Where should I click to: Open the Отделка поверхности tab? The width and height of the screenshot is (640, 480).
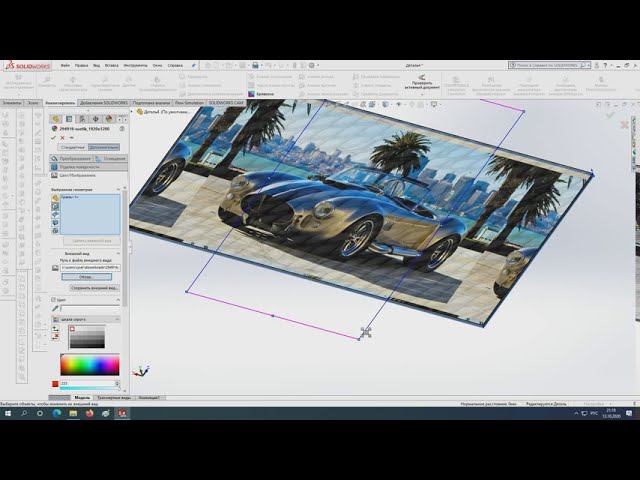pos(89,167)
